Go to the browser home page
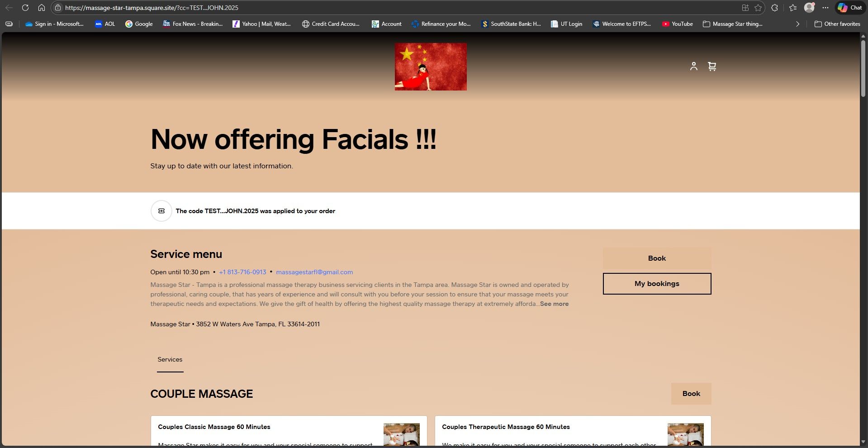This screenshot has height=448, width=868. point(42,8)
